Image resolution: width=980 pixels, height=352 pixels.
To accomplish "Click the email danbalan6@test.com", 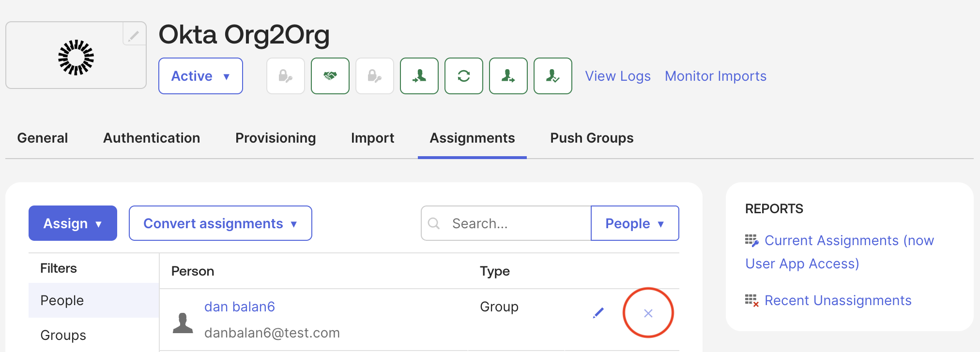I will (x=272, y=333).
